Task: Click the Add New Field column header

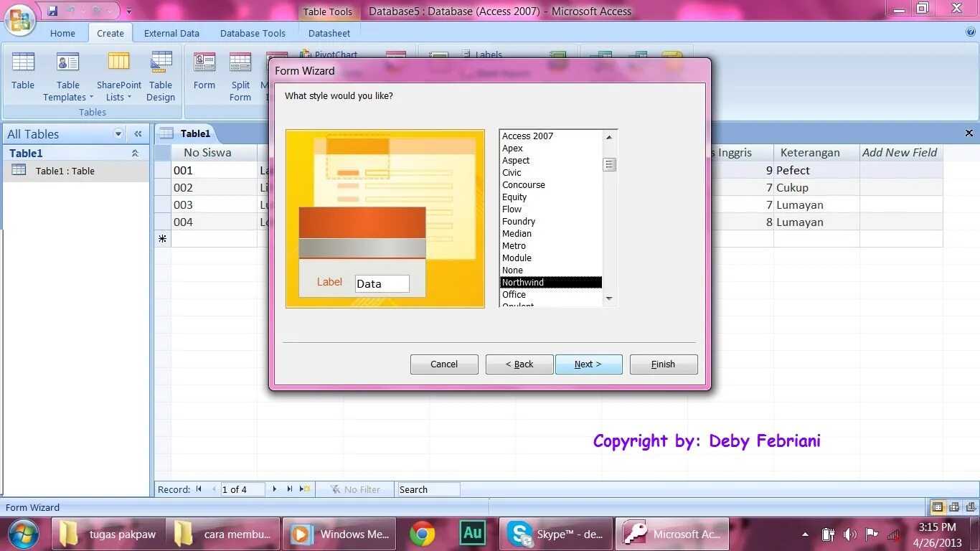Action: (900, 152)
